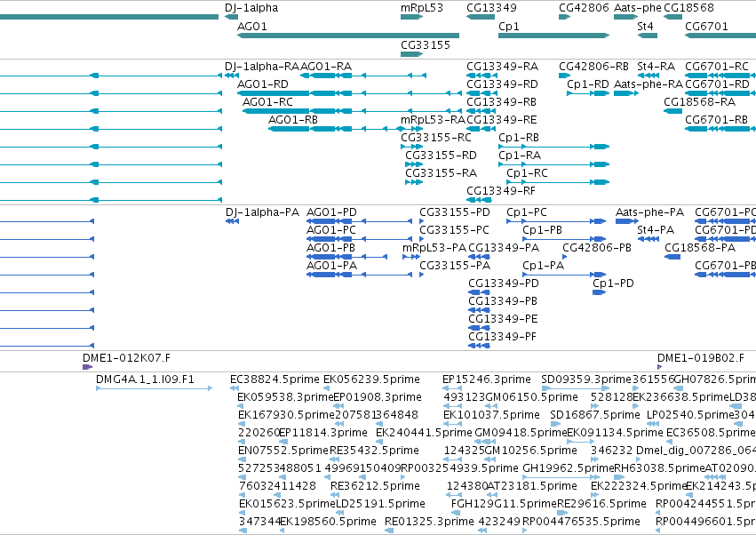Open CDS feature CG33155-PD

421,221
